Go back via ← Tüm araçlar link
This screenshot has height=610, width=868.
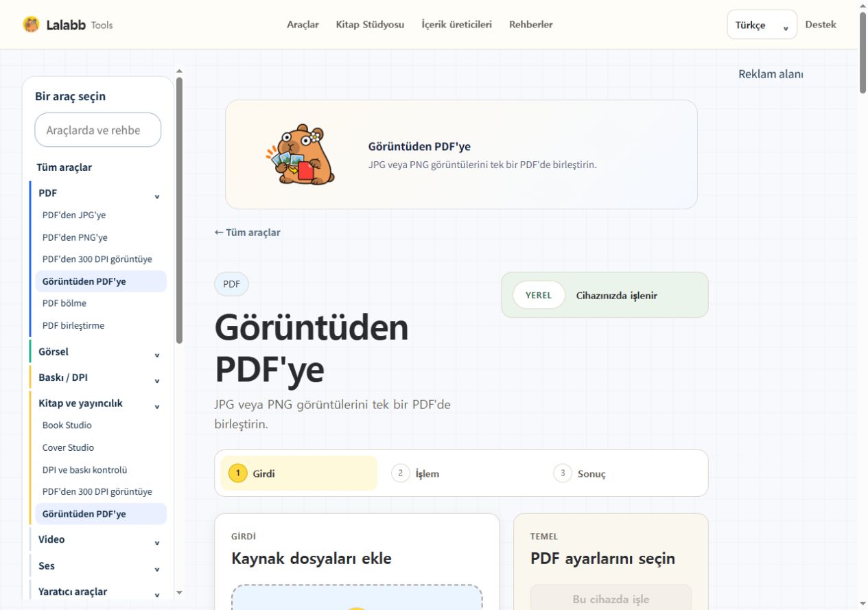tap(248, 233)
